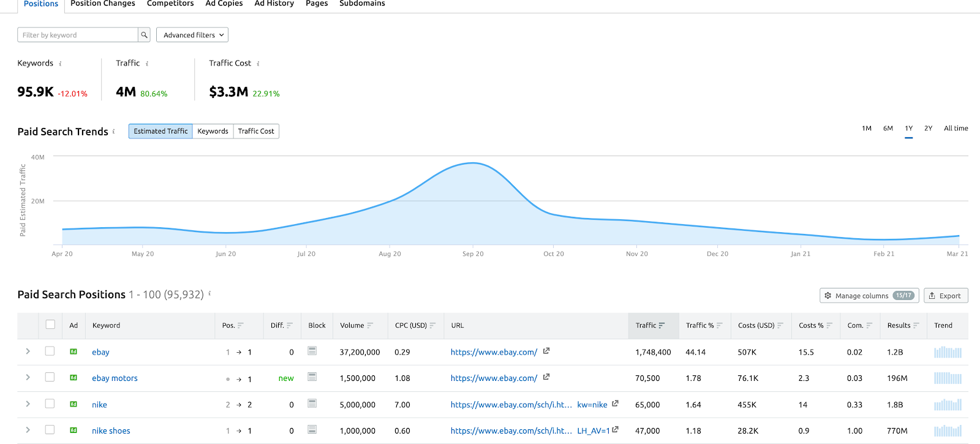Open the ebay motors keyword link
The image size is (980, 444).
pyautogui.click(x=115, y=378)
